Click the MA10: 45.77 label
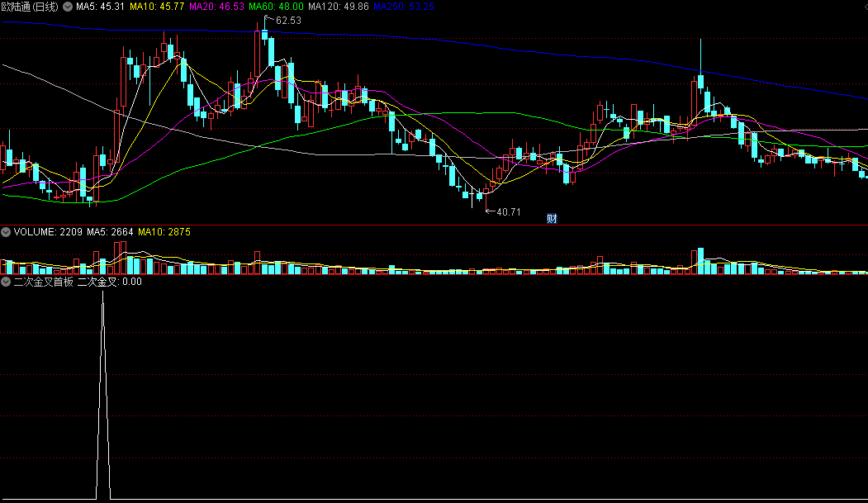This screenshot has height=503, width=868. pyautogui.click(x=157, y=7)
